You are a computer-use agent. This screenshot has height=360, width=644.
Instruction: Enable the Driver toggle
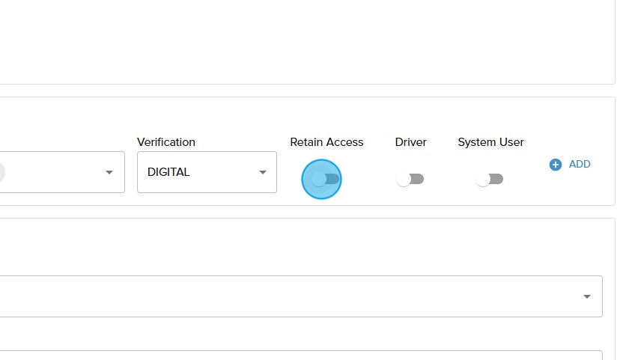(x=410, y=180)
